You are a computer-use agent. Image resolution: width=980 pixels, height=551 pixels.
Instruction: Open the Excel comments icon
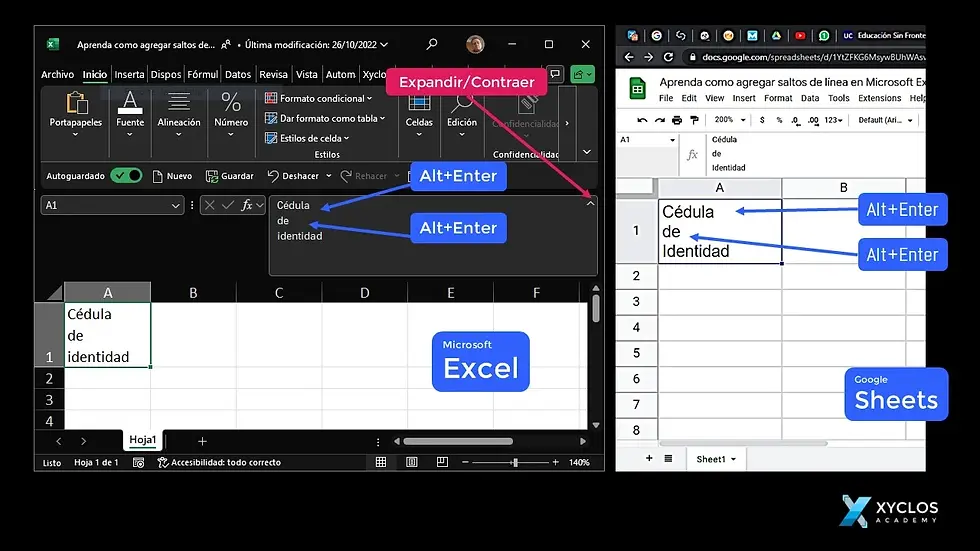click(555, 74)
